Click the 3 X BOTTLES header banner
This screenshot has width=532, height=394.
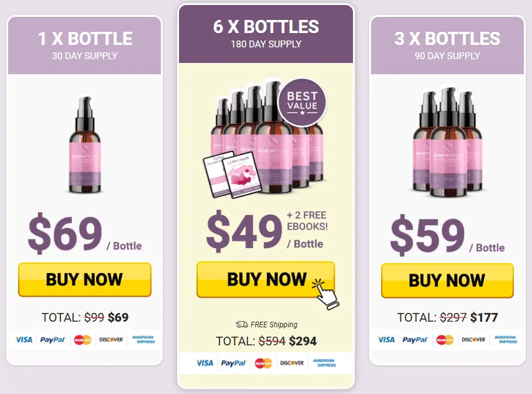pyautogui.click(x=447, y=44)
